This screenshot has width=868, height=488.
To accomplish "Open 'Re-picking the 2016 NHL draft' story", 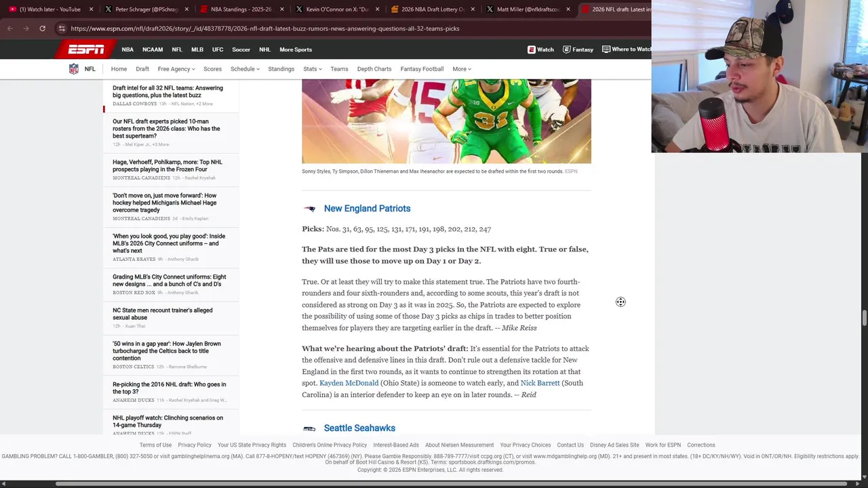I will [169, 388].
